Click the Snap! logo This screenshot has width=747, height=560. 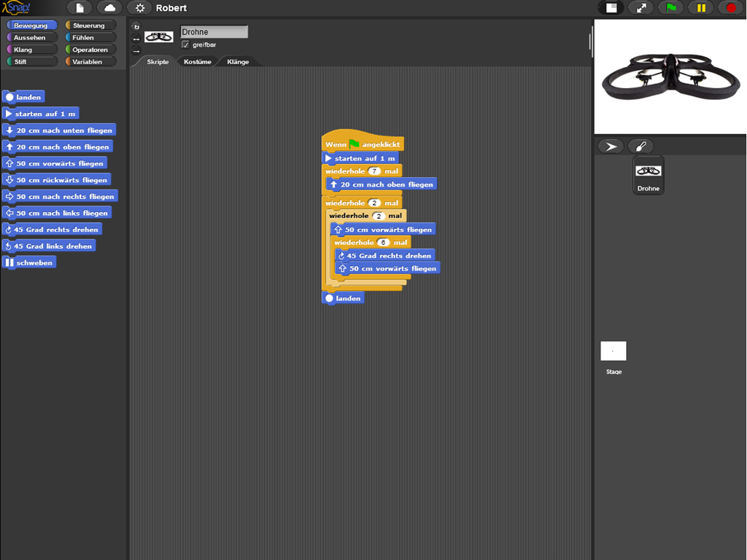click(x=17, y=8)
